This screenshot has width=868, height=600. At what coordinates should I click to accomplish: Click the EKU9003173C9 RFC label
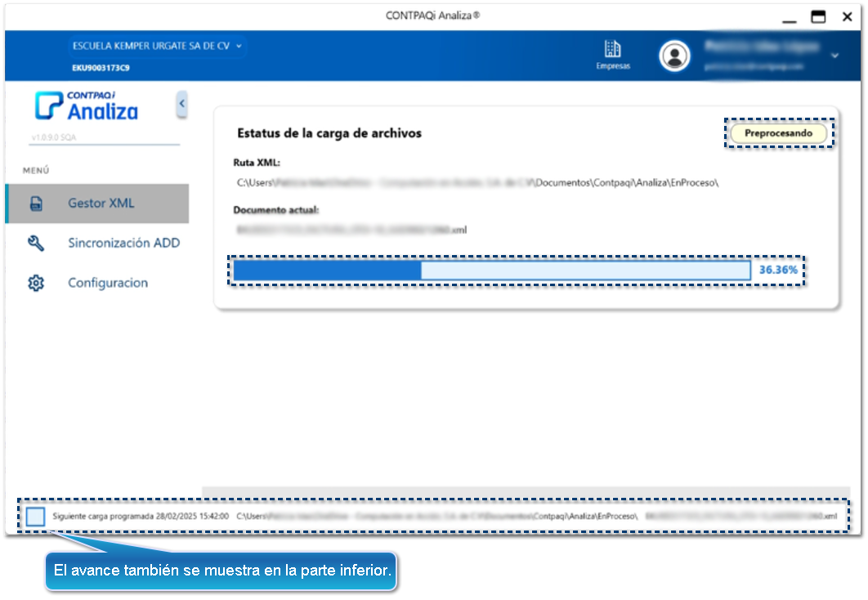coord(101,68)
